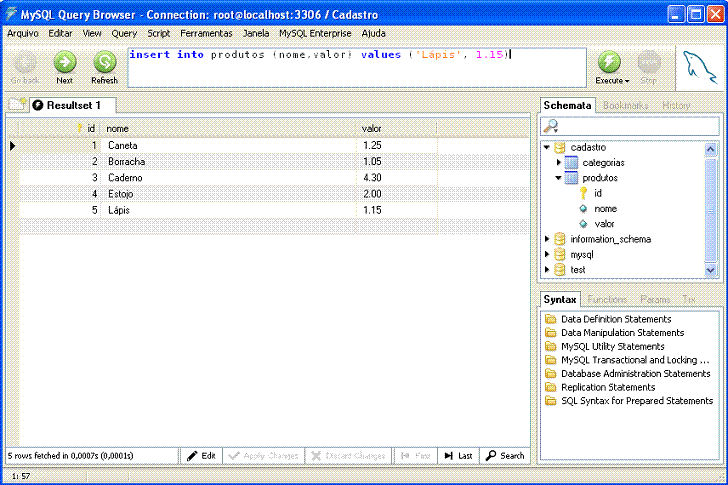Click the green Next arrow icon
The image size is (728, 485).
[x=65, y=62]
